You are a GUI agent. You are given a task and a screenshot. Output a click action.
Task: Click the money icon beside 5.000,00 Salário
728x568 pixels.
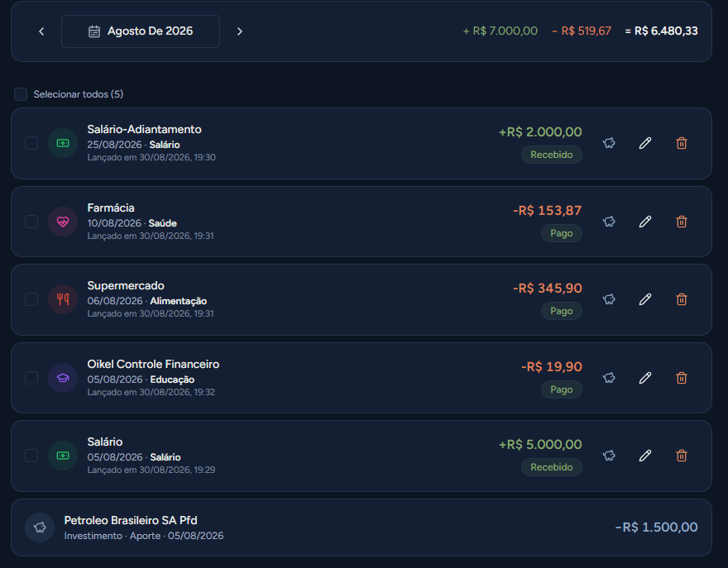click(63, 456)
